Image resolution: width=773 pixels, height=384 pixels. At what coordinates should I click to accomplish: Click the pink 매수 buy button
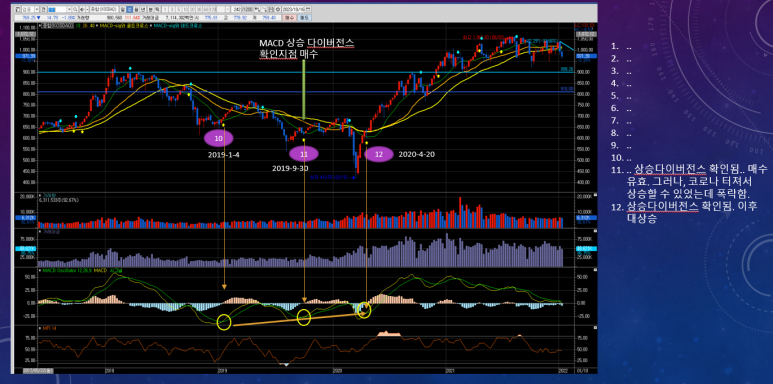(289, 18)
